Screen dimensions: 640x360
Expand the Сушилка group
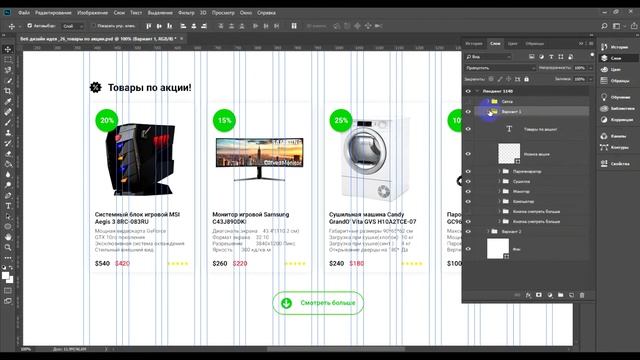499,181
